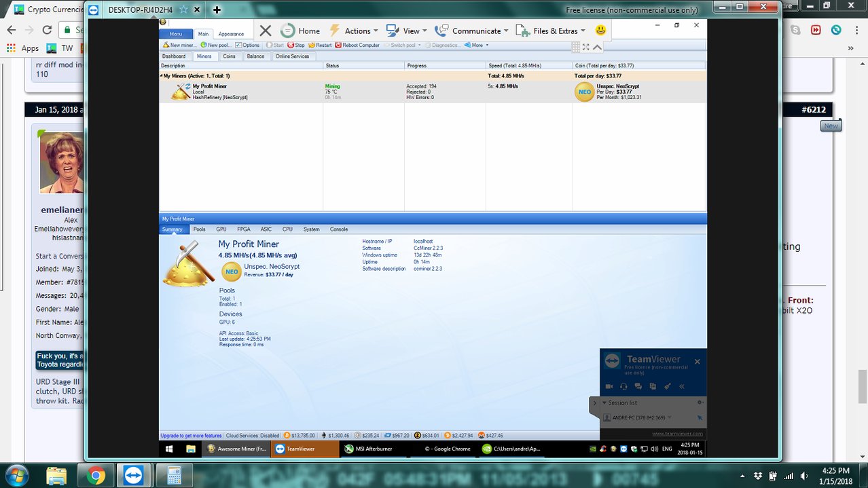The height and width of the screenshot is (488, 868).
Task: Collapse the My Miners group
Action: (162, 76)
